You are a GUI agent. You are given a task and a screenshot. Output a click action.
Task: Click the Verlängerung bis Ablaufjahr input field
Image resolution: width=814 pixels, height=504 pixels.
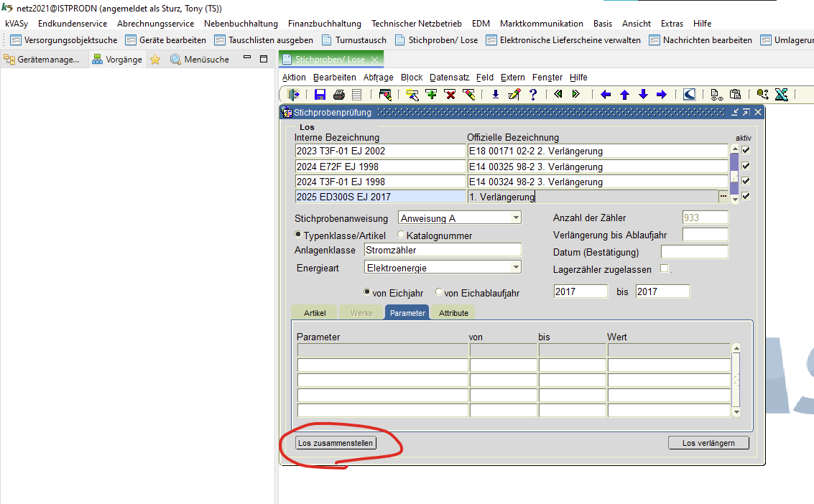pos(705,235)
